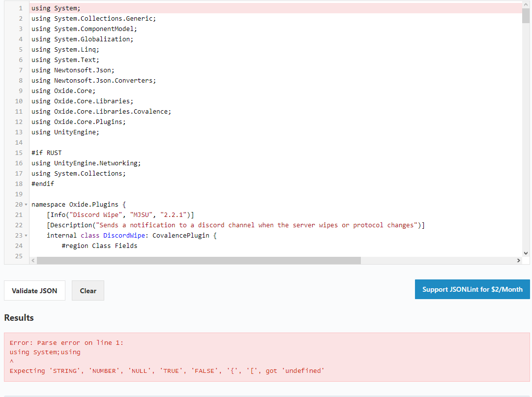Click the 'using Newtonsoft.Json;' line
Viewport: 532px width, 397px height.
point(73,70)
